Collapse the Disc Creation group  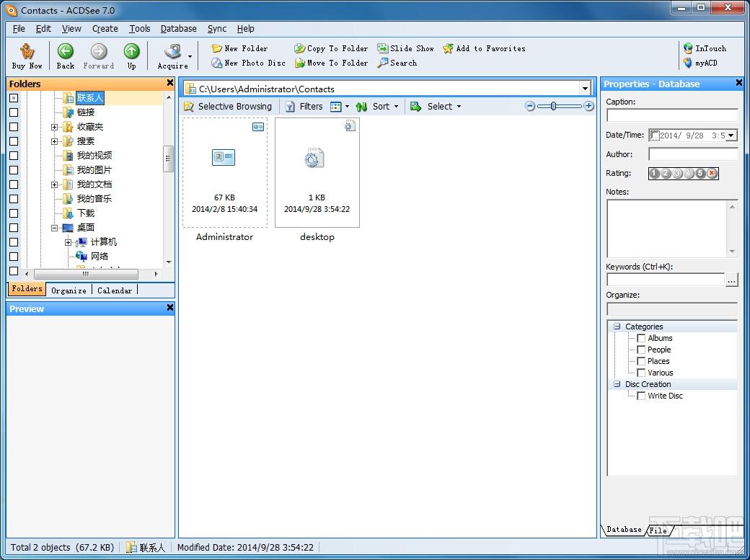617,384
